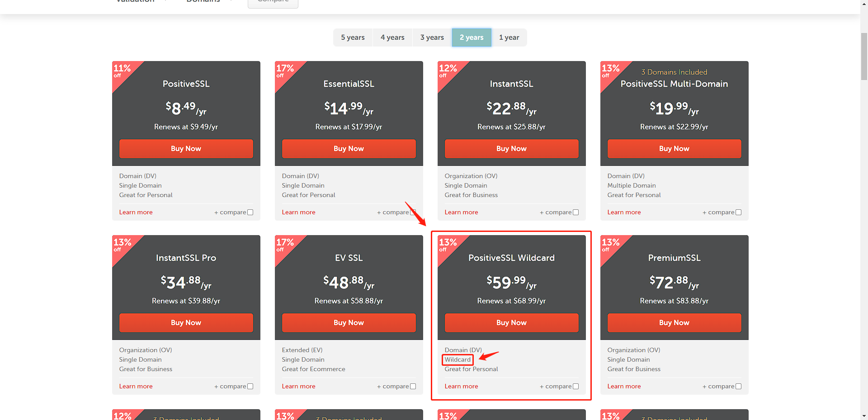Viewport: 868px width, 420px height.
Task: Click the $34.88/yr price
Action: [x=186, y=283]
